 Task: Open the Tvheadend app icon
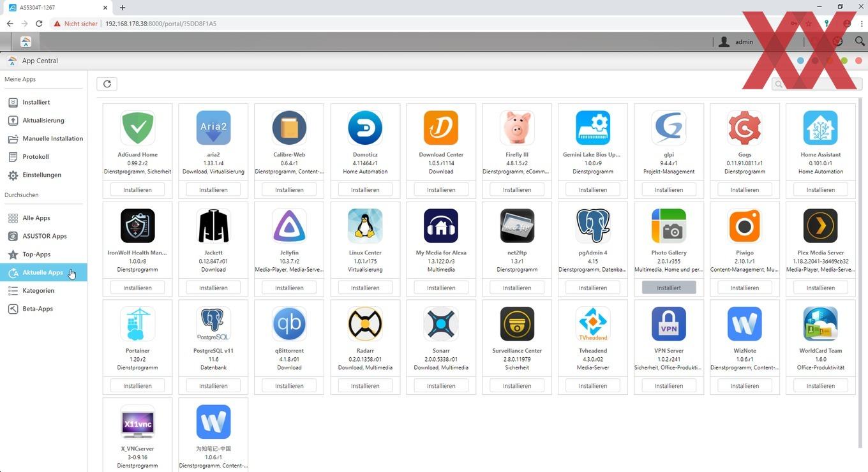(593, 324)
